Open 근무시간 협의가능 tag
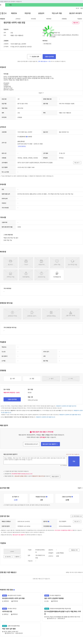 click(22, 147)
